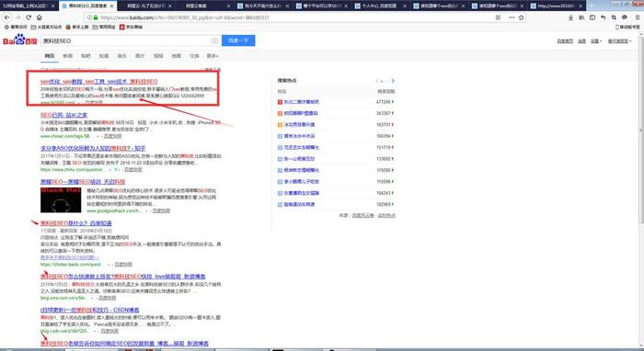This screenshot has width=644, height=351.
Task: Click the Black Hat result thumbnail image
Action: (x=61, y=199)
